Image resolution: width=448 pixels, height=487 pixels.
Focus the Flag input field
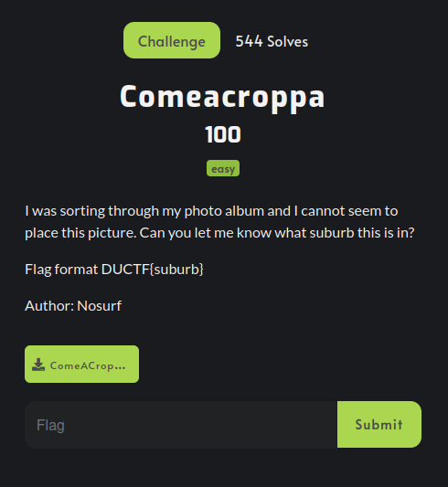[181, 425]
